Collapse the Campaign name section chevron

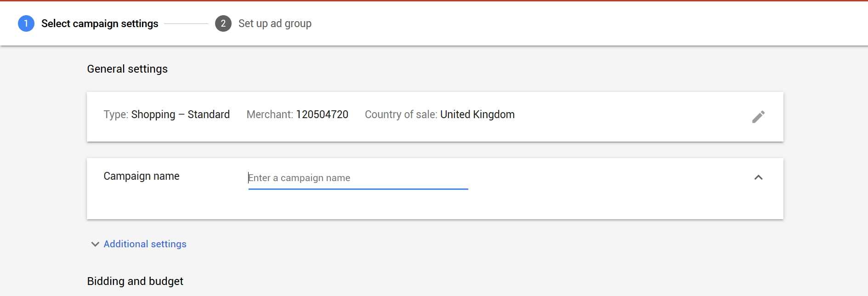758,177
